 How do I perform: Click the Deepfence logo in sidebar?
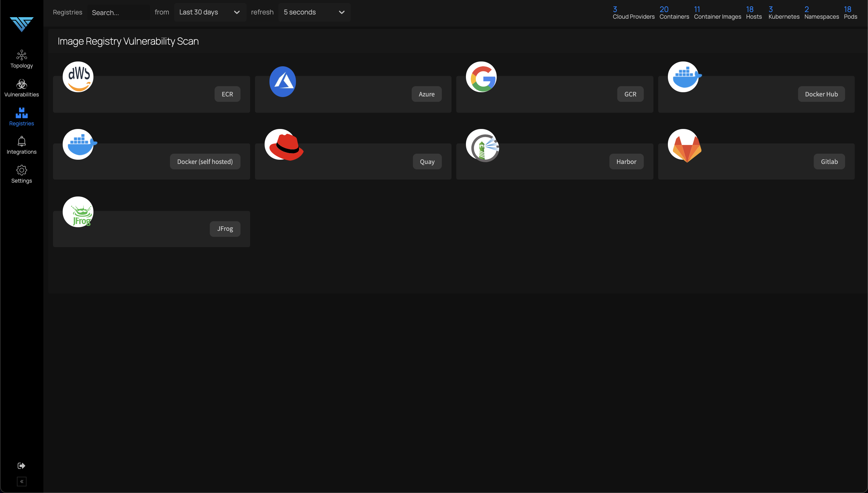click(21, 24)
